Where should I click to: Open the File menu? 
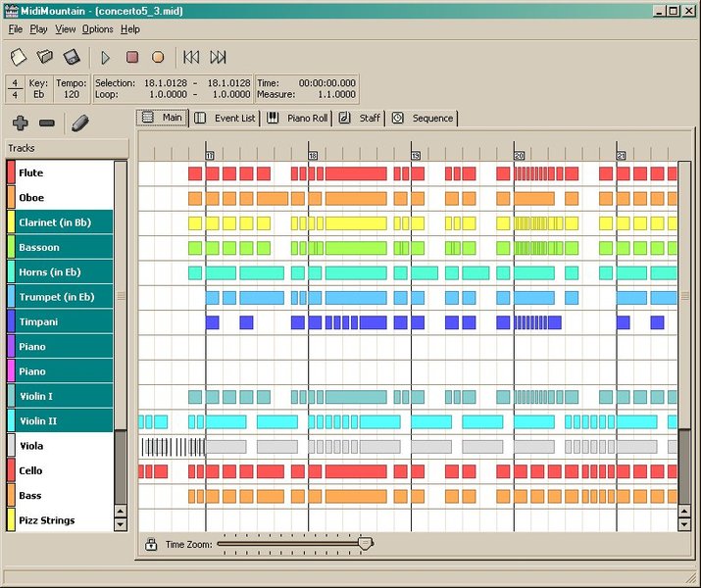coord(16,29)
